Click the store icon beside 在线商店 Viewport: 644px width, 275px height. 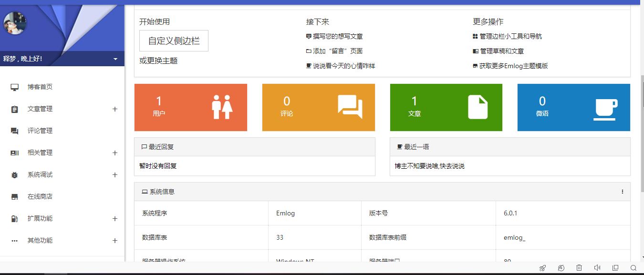point(15,197)
